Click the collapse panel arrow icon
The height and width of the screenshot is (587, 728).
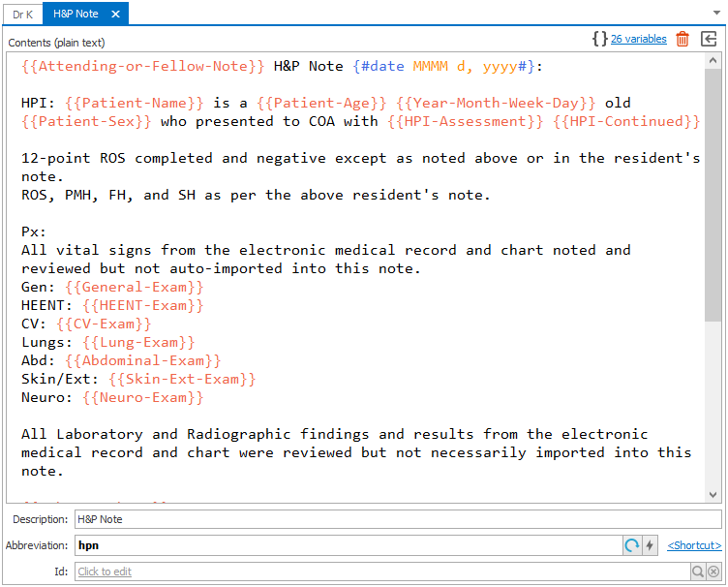pyautogui.click(x=709, y=39)
